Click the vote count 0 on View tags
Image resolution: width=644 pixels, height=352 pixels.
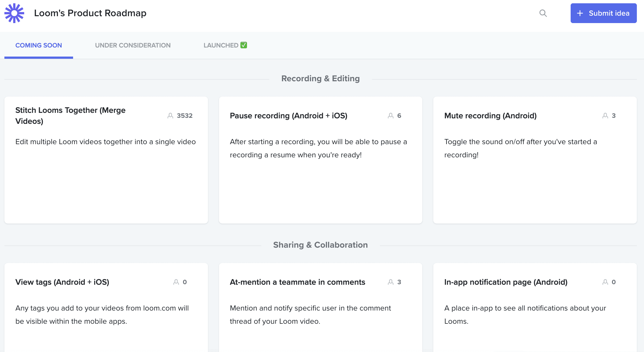click(x=185, y=282)
